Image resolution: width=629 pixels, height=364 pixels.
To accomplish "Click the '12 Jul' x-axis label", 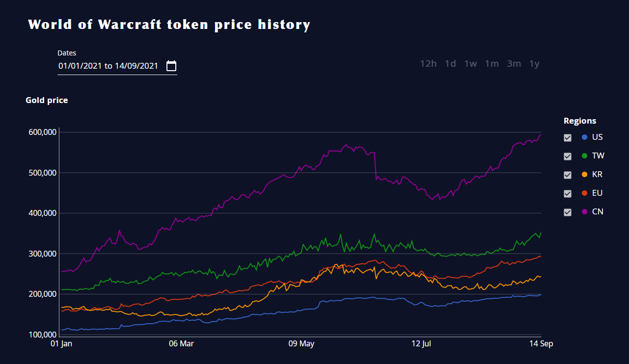I will [421, 344].
